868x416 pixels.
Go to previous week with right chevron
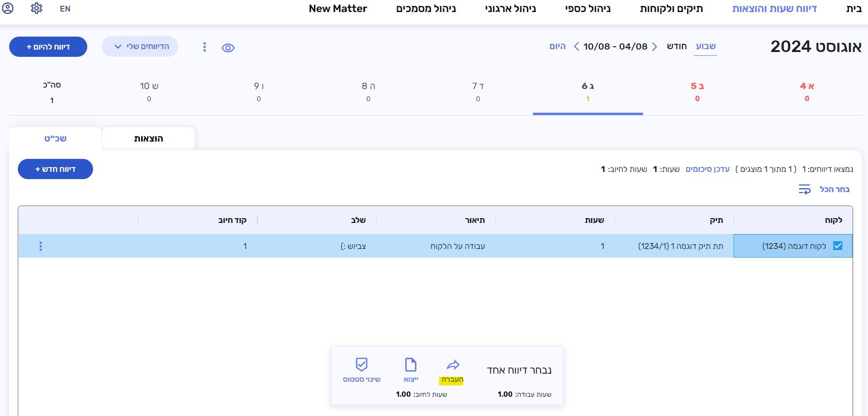click(x=654, y=47)
